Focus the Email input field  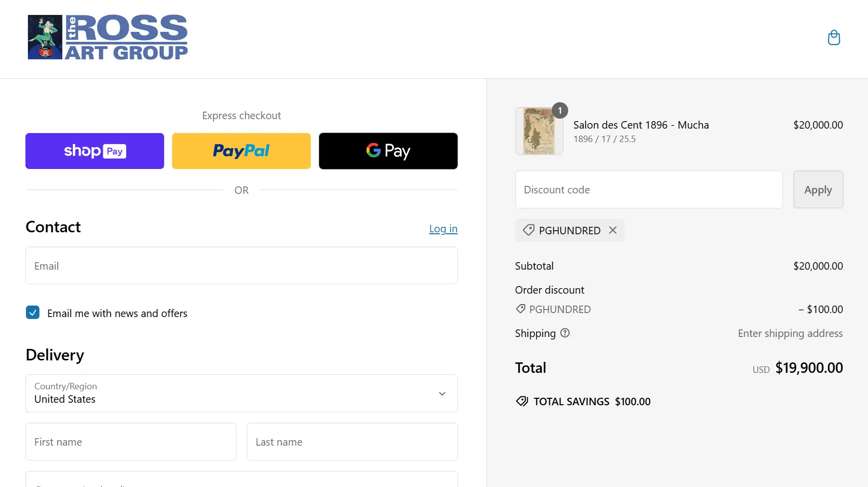[241, 266]
